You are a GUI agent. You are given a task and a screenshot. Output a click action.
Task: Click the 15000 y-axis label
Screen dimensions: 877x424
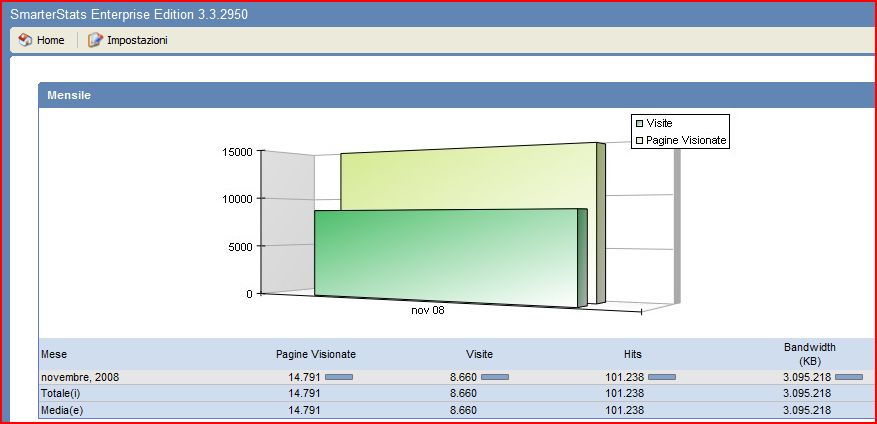238,152
